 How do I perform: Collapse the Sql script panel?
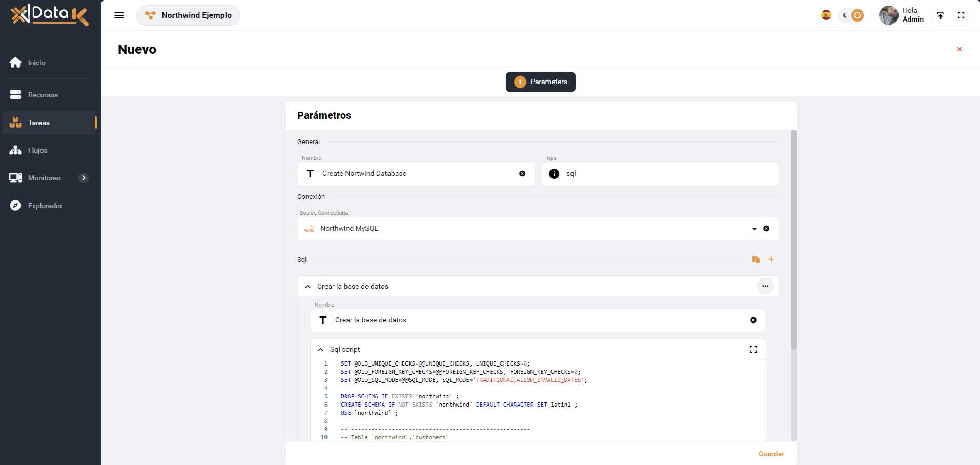tap(320, 350)
